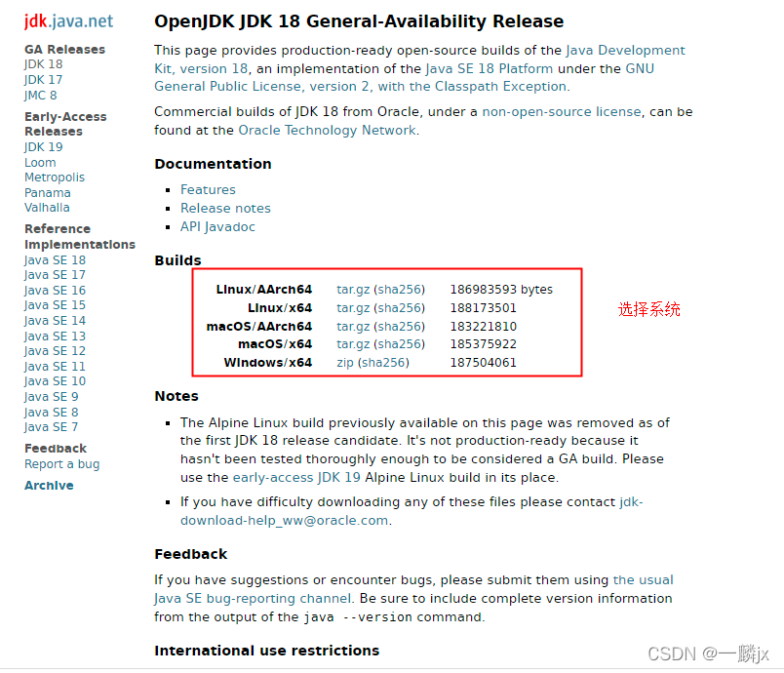Screen dimensions: 784x673
Task: Open the non-open-source license link
Action: point(562,111)
